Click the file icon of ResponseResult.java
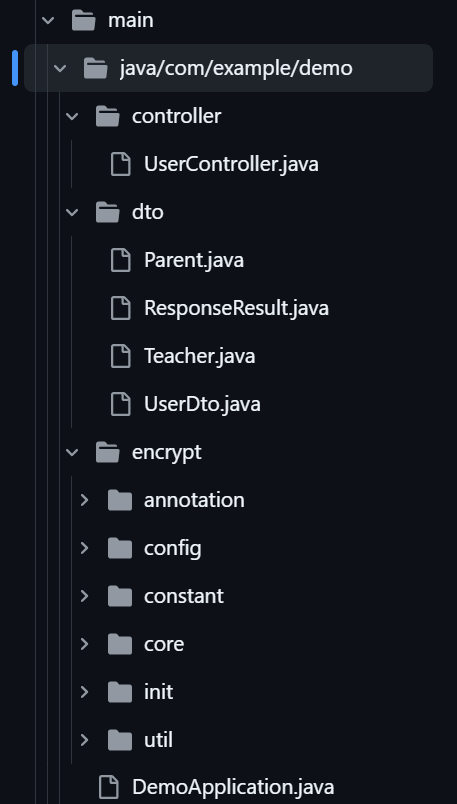This screenshot has height=804, width=457. 121,308
